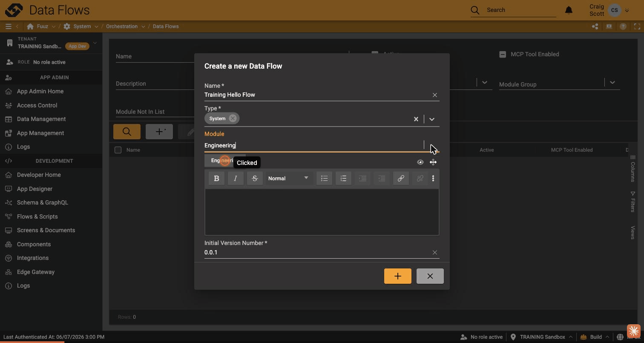Toggle description preview eye icon
Screen dimensions: 644x343
[420, 162]
